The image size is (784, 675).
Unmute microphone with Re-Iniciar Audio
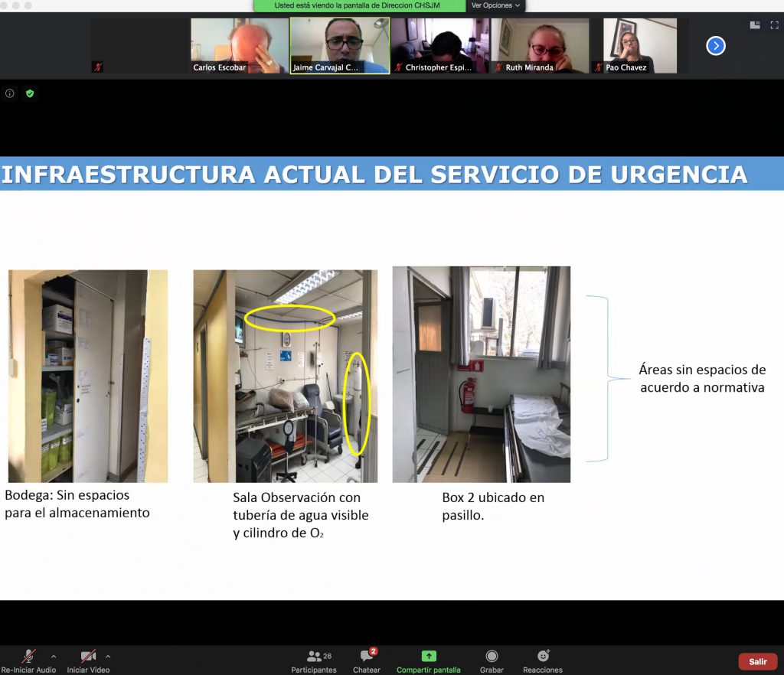coord(29,660)
